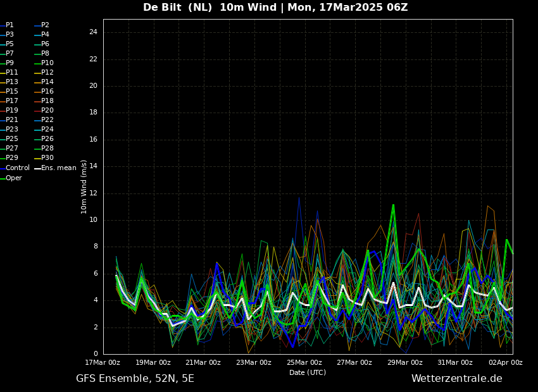This screenshot has width=538, height=392.
Task: Click the P1 legend label
Action: point(9,25)
